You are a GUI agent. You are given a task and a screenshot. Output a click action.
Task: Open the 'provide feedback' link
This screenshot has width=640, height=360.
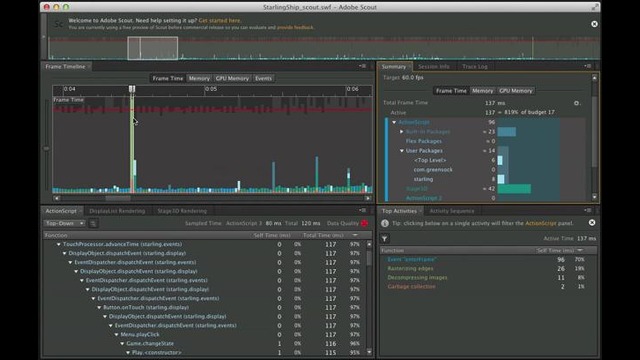pyautogui.click(x=295, y=27)
